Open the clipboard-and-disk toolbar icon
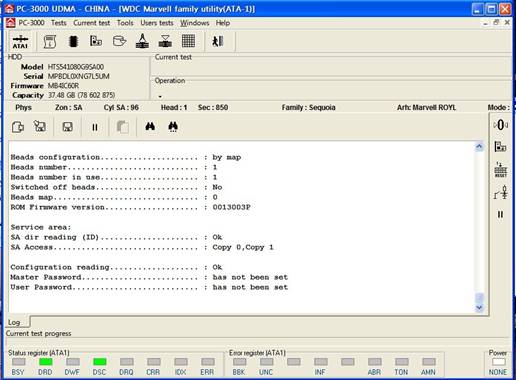The height and width of the screenshot is (380, 516). click(96, 41)
